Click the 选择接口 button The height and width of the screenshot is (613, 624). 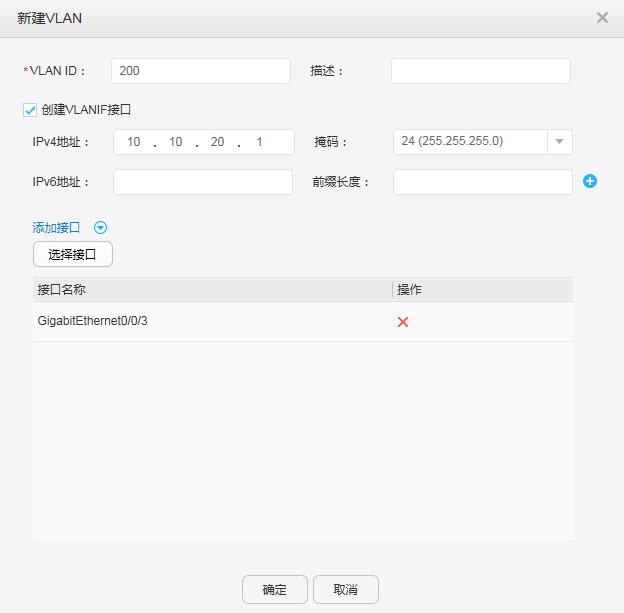click(73, 254)
